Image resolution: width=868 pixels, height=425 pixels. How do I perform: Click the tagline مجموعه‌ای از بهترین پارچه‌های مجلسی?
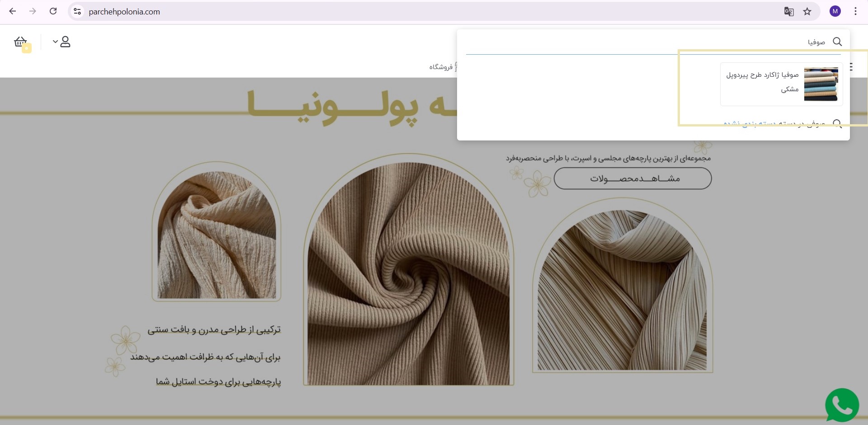pyautogui.click(x=608, y=158)
